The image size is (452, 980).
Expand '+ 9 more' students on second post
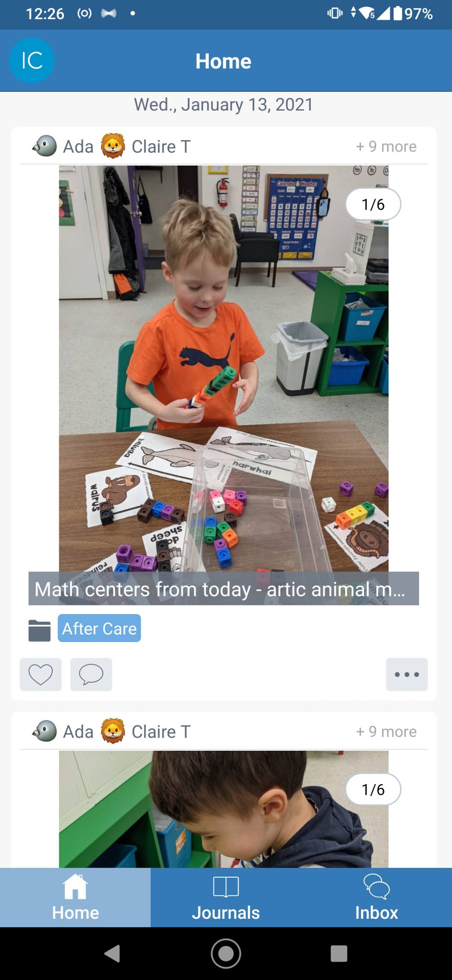click(386, 731)
